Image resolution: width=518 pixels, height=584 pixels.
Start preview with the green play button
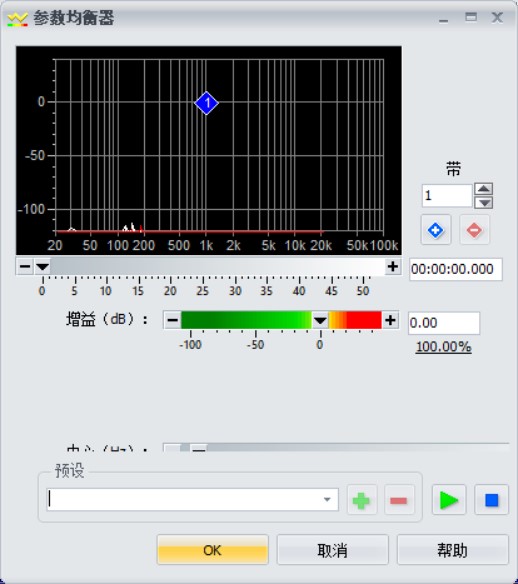pos(449,500)
